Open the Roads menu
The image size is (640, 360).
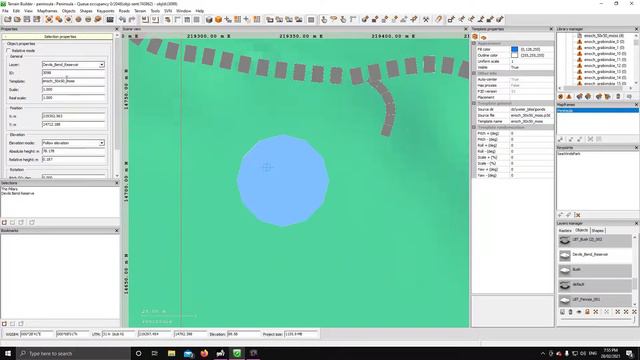click(x=124, y=11)
